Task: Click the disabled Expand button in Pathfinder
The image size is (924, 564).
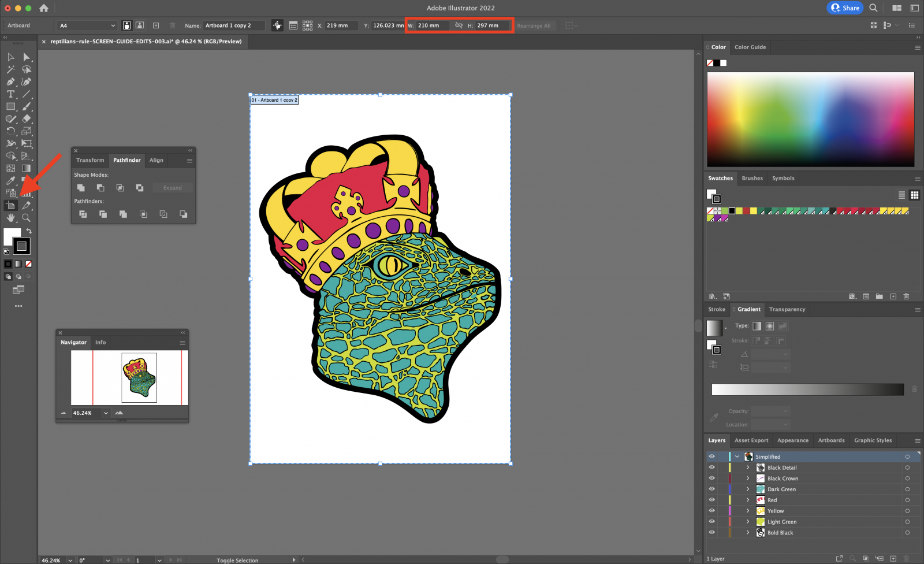Action: [x=173, y=187]
